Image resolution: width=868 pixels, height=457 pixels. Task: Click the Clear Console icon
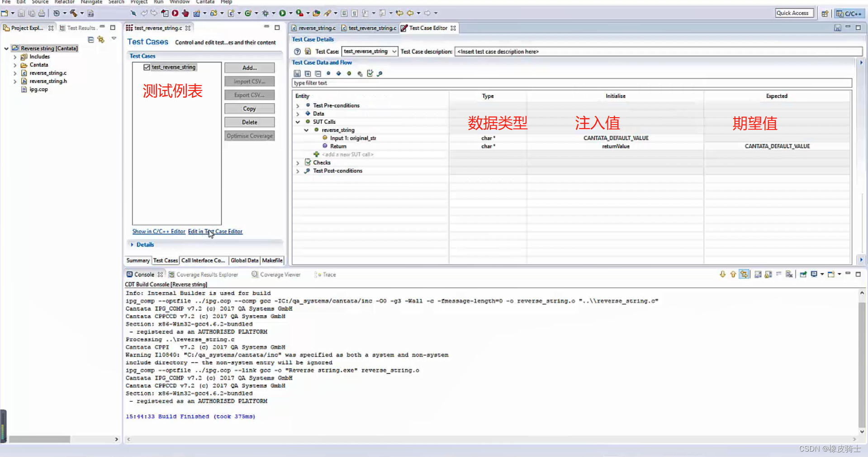click(x=789, y=274)
